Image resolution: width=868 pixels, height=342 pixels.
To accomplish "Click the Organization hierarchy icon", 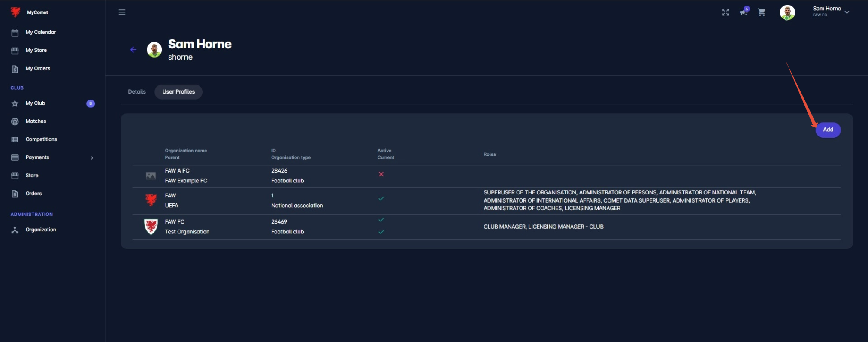I will click(x=15, y=230).
